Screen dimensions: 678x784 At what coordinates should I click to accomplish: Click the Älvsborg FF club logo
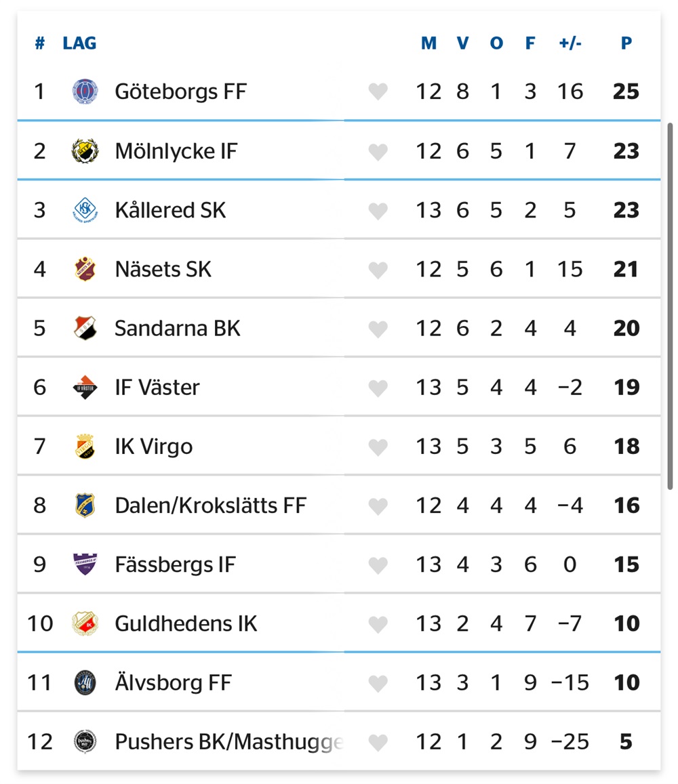coord(85,682)
